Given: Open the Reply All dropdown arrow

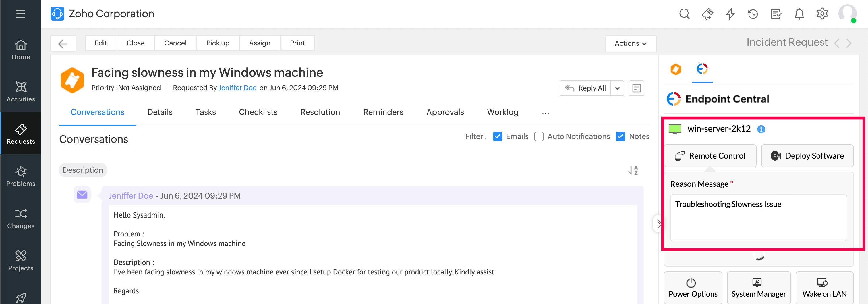Looking at the screenshot, I should pos(617,88).
